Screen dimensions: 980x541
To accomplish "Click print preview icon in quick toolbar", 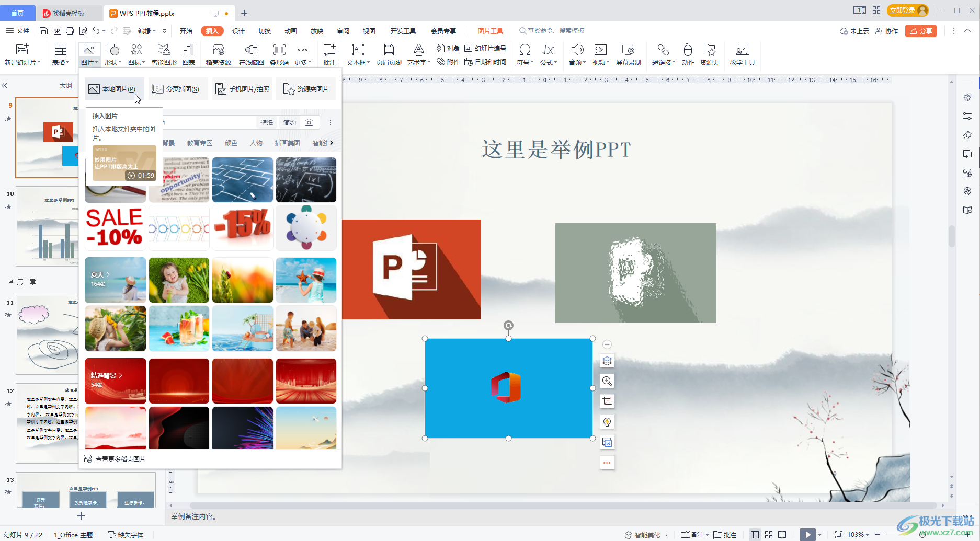I will tap(83, 31).
